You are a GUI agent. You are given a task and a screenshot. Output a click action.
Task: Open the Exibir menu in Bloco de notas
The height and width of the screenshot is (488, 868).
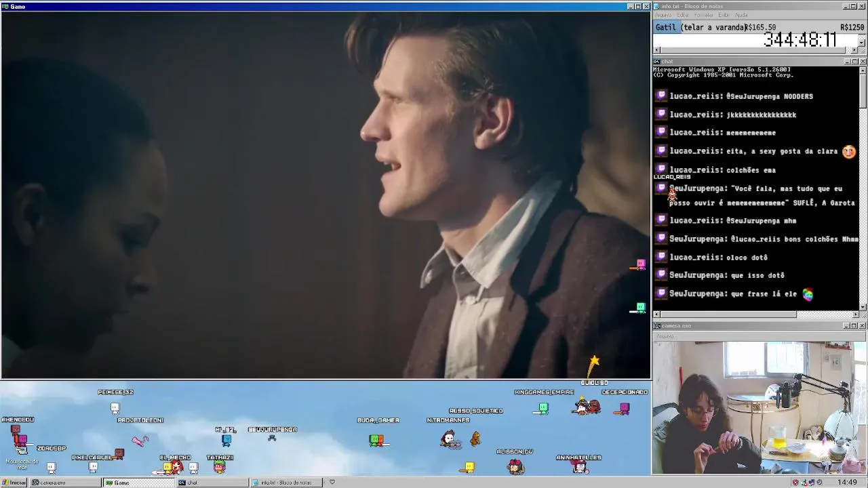click(x=724, y=15)
